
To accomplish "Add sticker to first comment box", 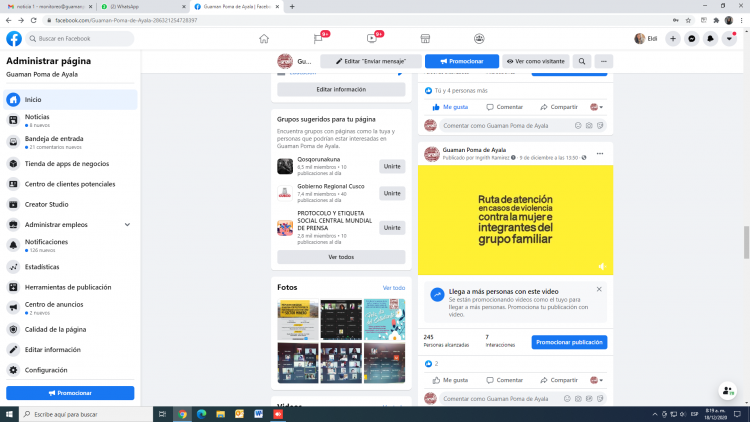I will [600, 125].
